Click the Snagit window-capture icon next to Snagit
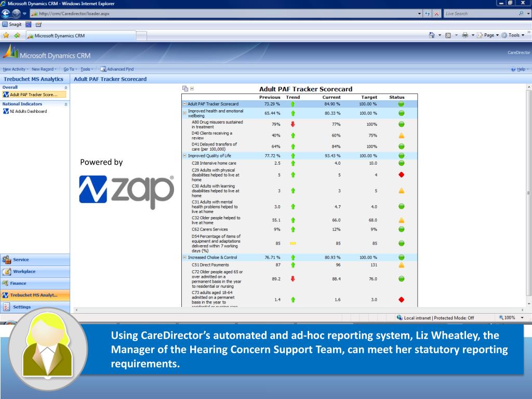This screenshot has width=532, height=399. [x=28, y=24]
